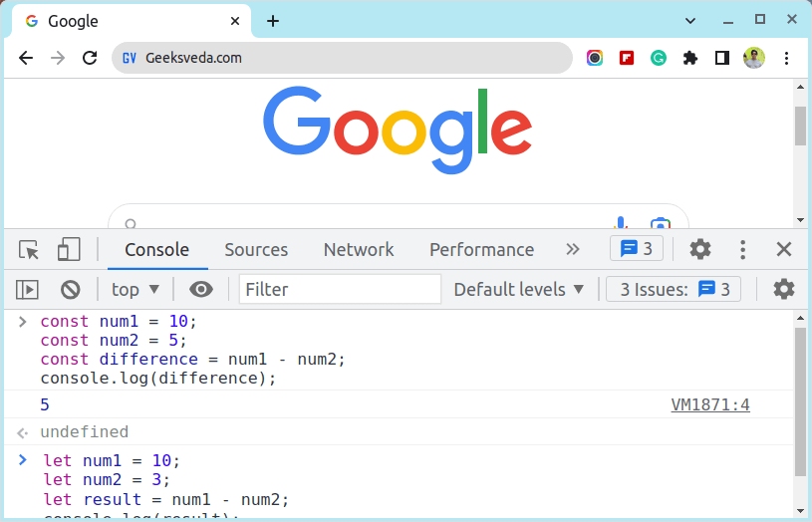Close the DevTools panel
This screenshot has width=812, height=522.
[x=784, y=249]
